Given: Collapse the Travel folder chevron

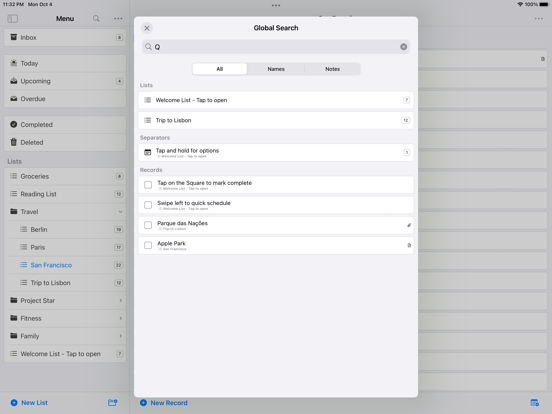Looking at the screenshot, I should click(120, 212).
